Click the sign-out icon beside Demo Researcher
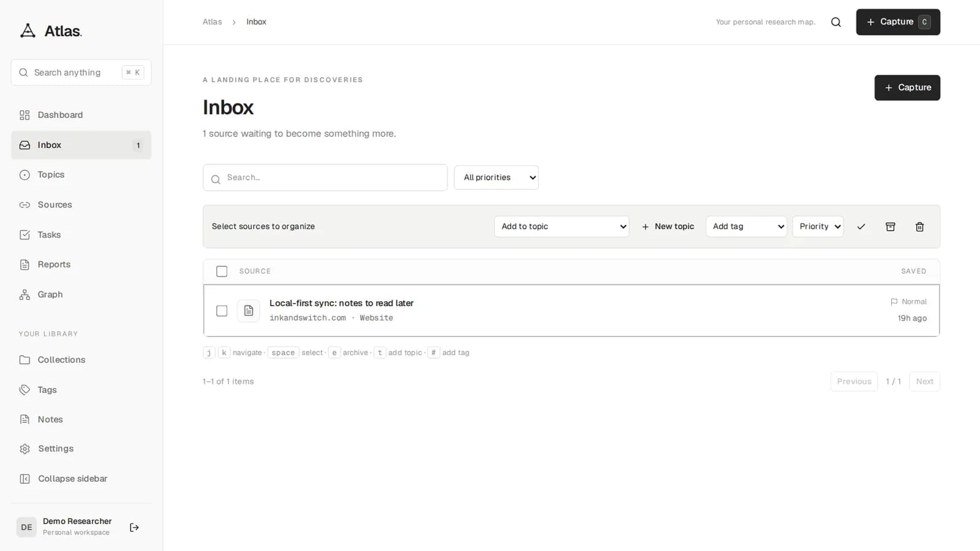Screen dimensions: 980x551 (134, 527)
